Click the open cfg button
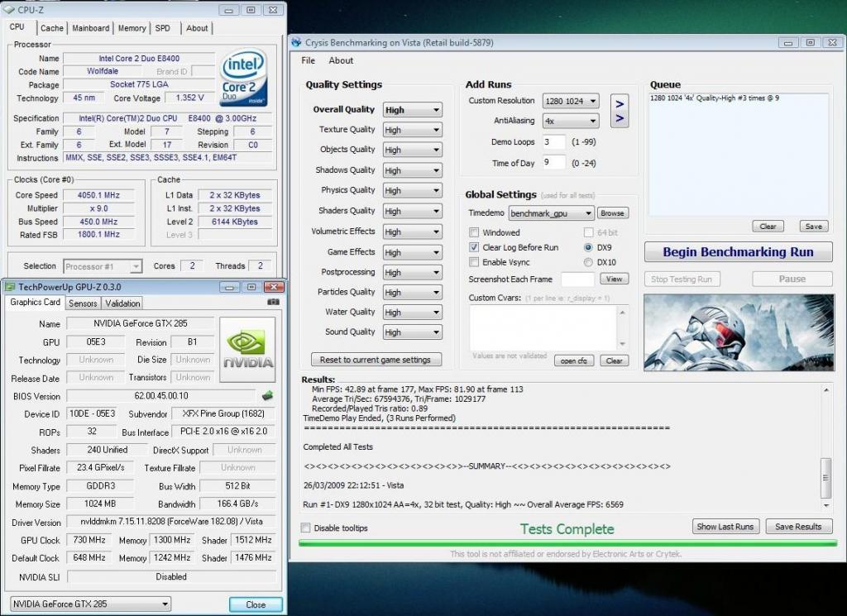 574,361
